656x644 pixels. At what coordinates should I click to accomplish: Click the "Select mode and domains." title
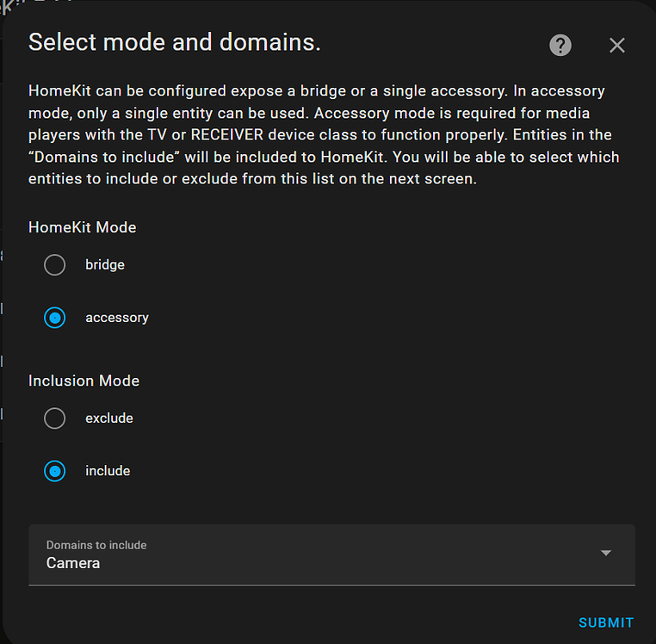click(175, 42)
